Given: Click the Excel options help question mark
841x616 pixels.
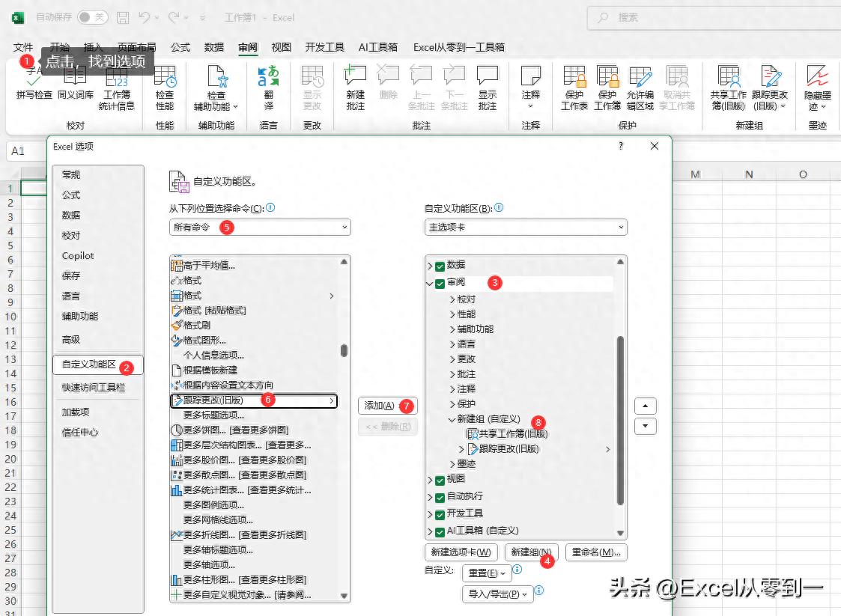Looking at the screenshot, I should point(621,146).
